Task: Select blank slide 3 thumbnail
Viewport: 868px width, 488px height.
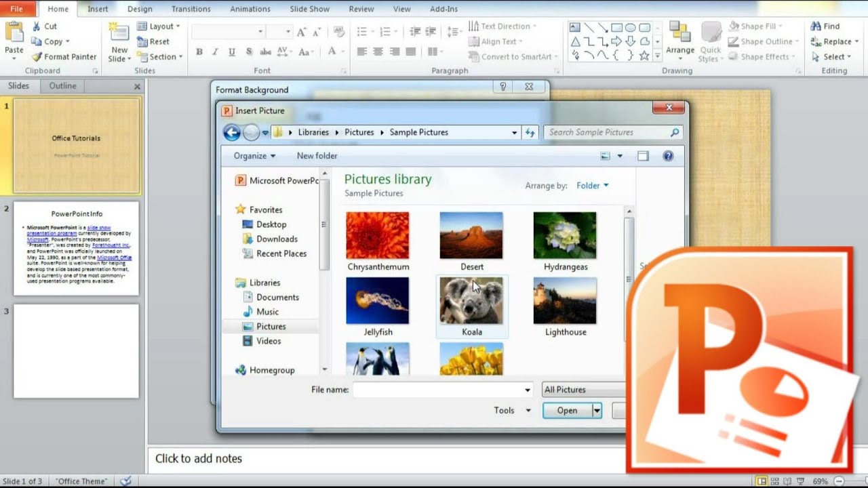Action: (x=76, y=351)
